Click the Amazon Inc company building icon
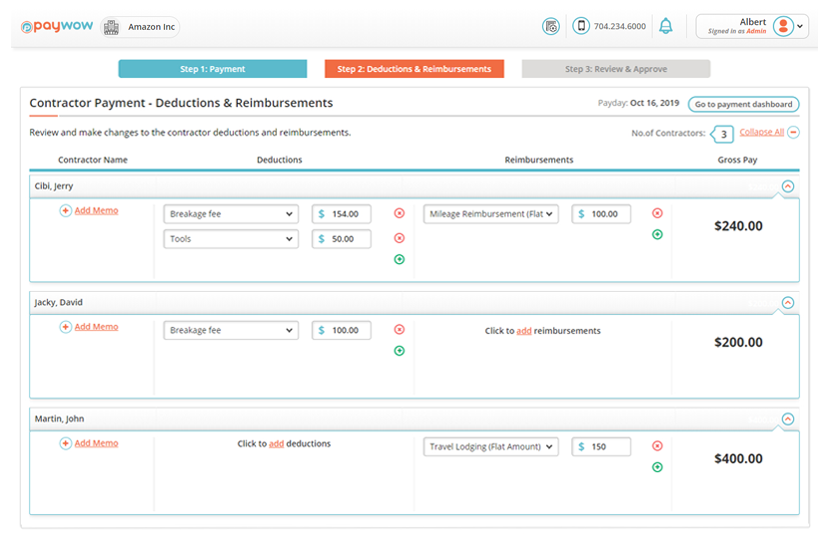 point(111,27)
